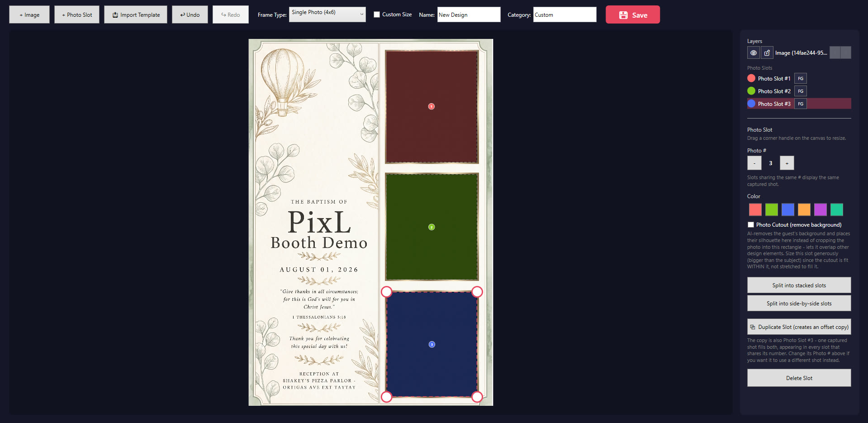Click Split into stacked slots

click(x=799, y=285)
